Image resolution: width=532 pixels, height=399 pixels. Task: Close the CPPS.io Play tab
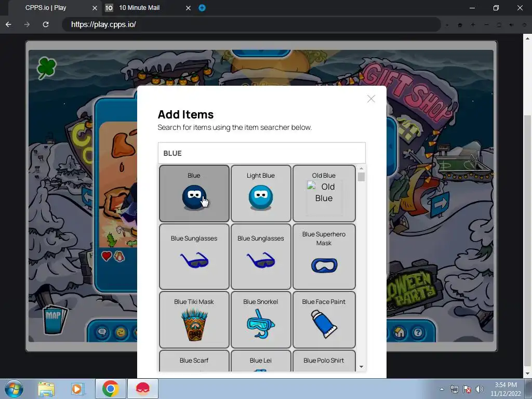95,8
